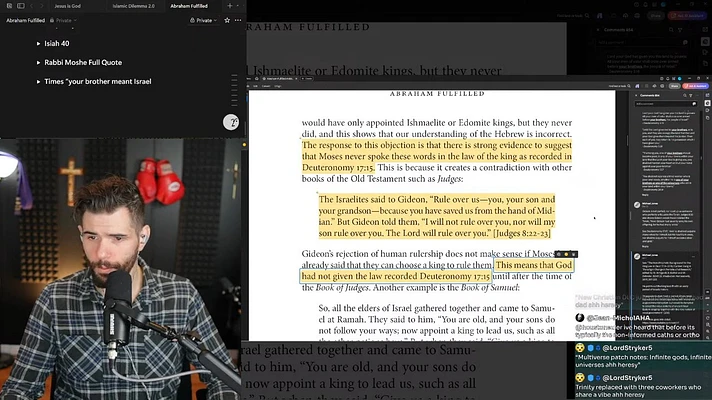This screenshot has width=712, height=400.
Task: Click the 'Isiah 40' heading text
Action: tap(57, 44)
